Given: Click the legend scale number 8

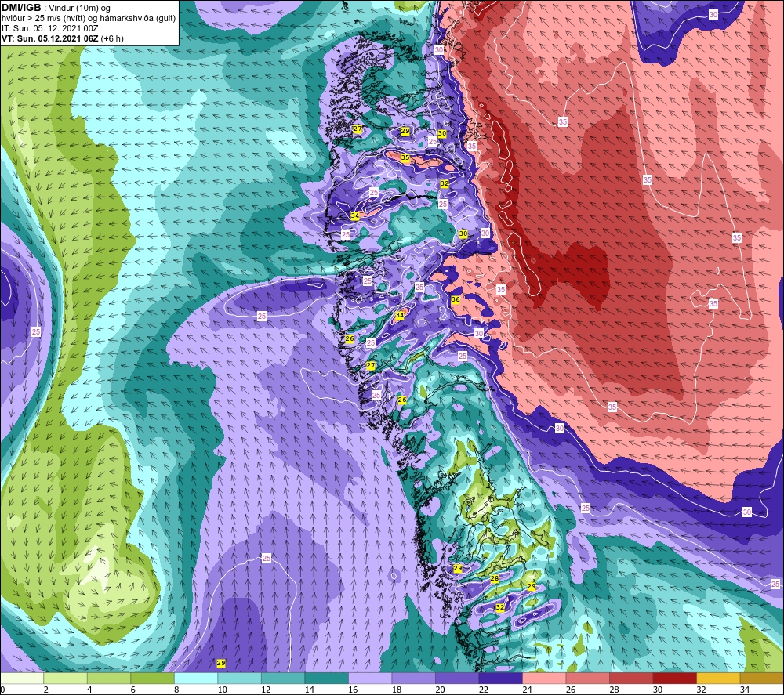Looking at the screenshot, I should point(176,690).
